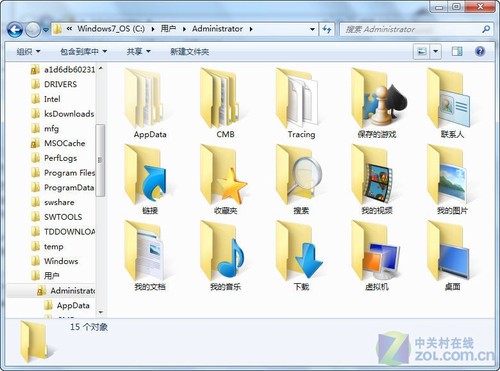Expand the address bar history dropdown
This screenshot has width=500, height=371.
[312, 29]
